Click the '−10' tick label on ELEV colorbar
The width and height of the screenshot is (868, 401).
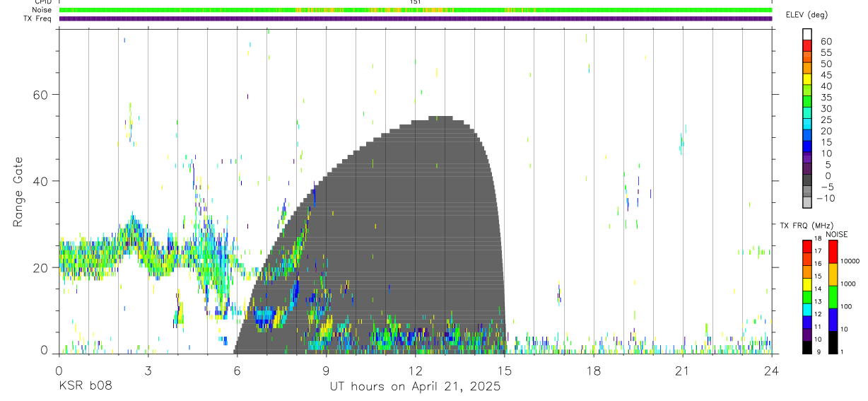coord(825,198)
